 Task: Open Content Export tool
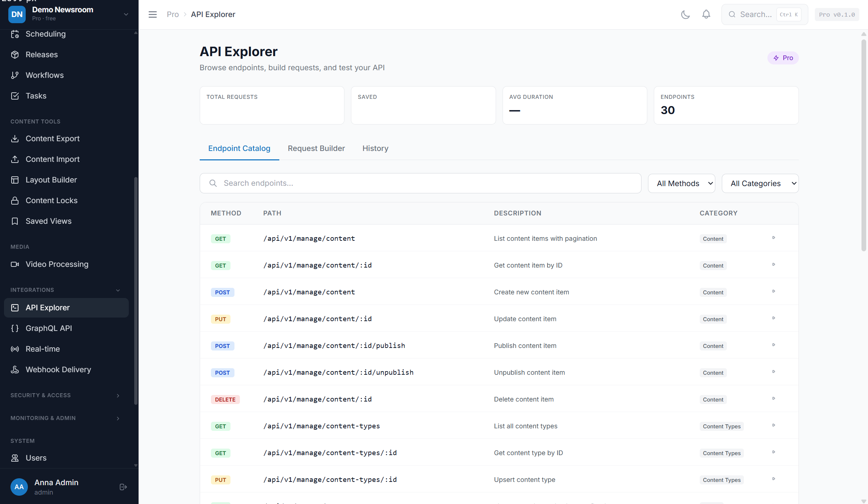[x=66, y=139]
